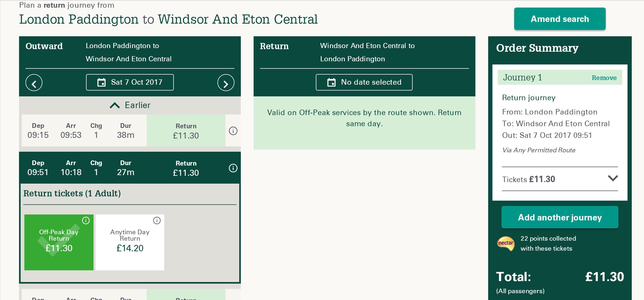The image size is (644, 300).
Task: Open outward date field Sat 7 Oct 2017
Action: click(136, 82)
